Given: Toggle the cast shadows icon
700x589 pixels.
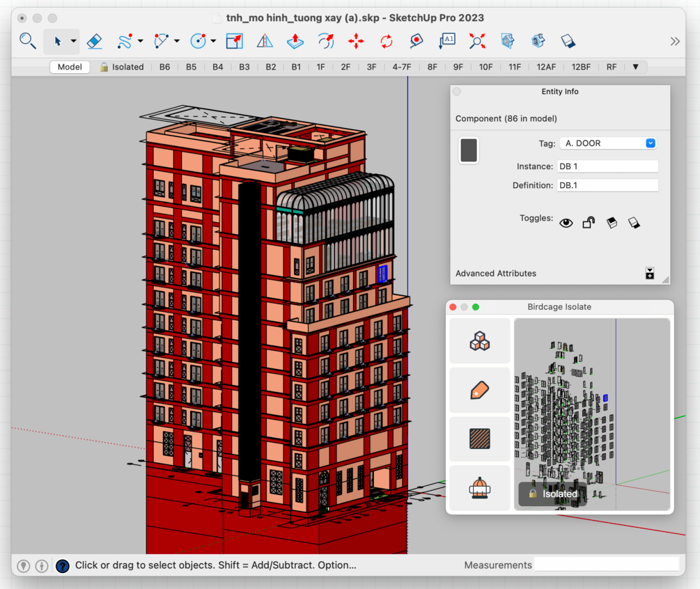Looking at the screenshot, I should 612,223.
